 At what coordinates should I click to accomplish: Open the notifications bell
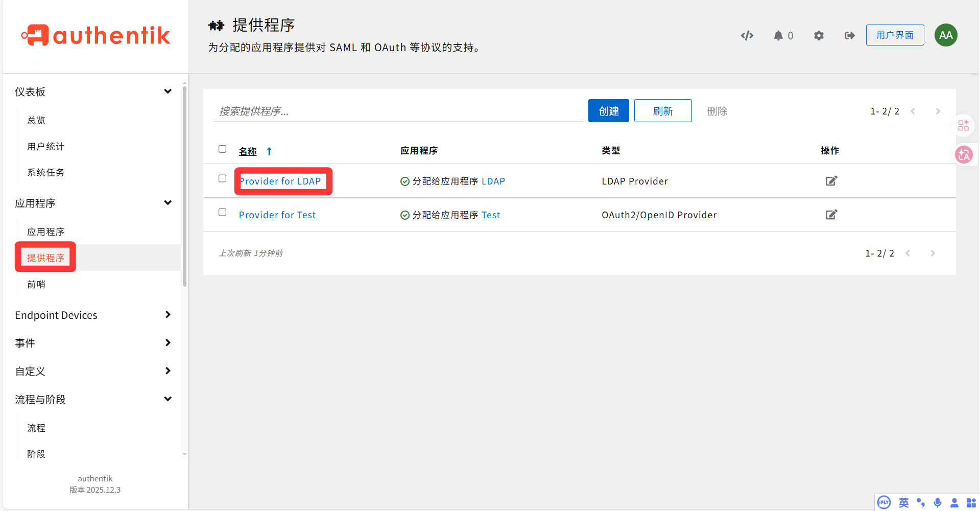[778, 35]
